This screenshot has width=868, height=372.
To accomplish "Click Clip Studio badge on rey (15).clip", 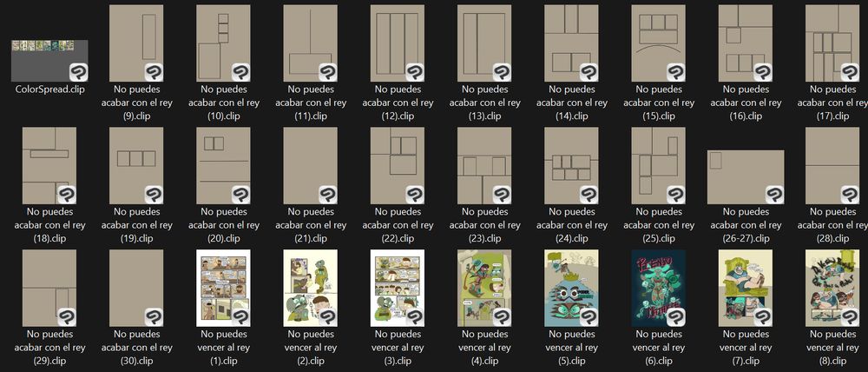I will (676, 73).
